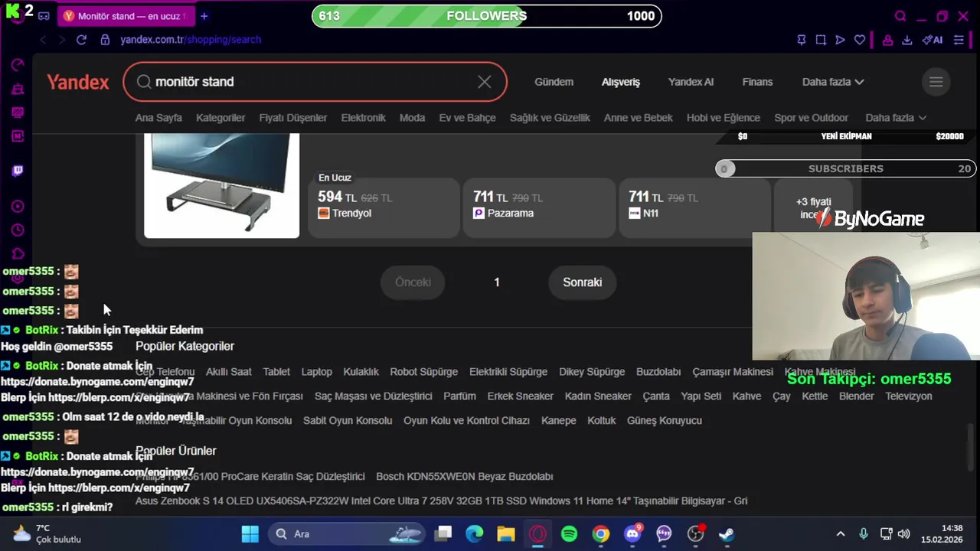Viewport: 980px width, 551px height.
Task: Reload the Yandex page
Action: click(81, 39)
